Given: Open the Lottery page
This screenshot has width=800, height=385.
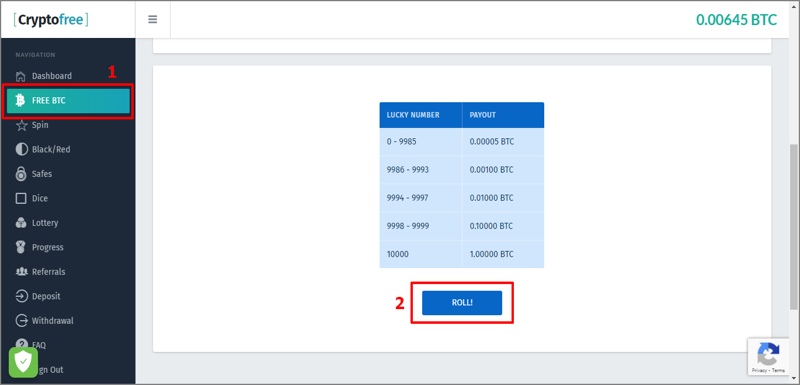Looking at the screenshot, I should click(67, 223).
